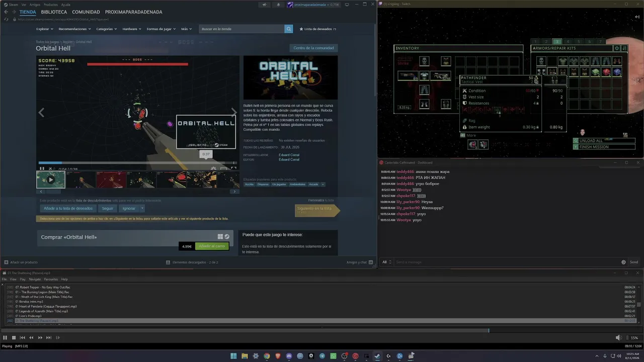
Task: Stop playback in the music player
Action: [14, 338]
